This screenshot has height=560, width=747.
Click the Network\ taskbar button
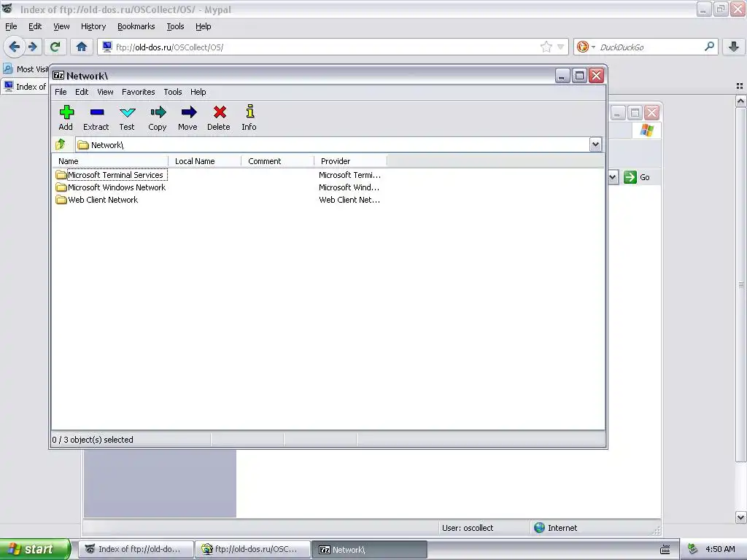point(369,549)
